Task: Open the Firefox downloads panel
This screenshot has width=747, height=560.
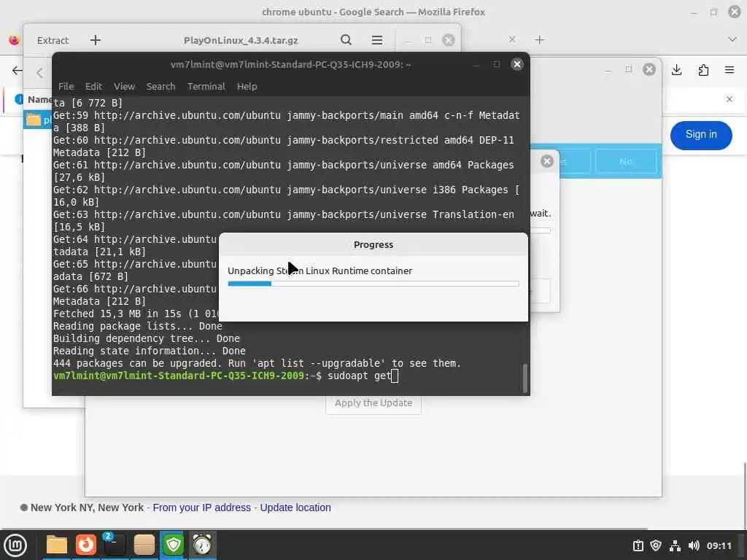Action: (676, 70)
